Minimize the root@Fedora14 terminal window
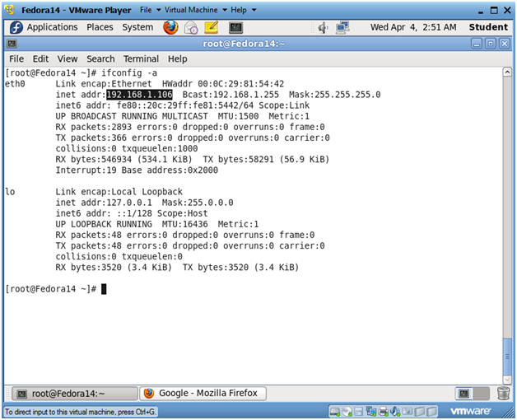The height and width of the screenshot is (420, 517). (x=477, y=44)
